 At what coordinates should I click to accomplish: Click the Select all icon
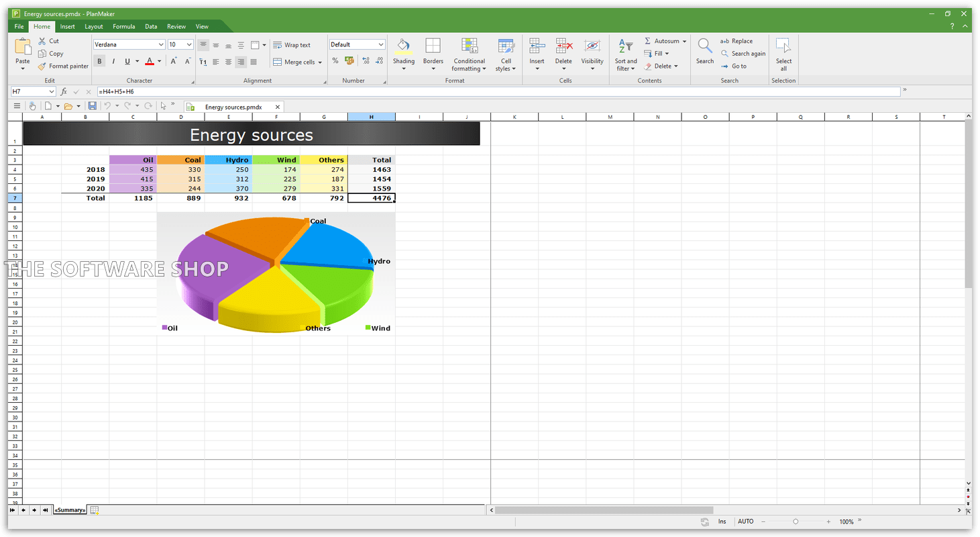[783, 46]
